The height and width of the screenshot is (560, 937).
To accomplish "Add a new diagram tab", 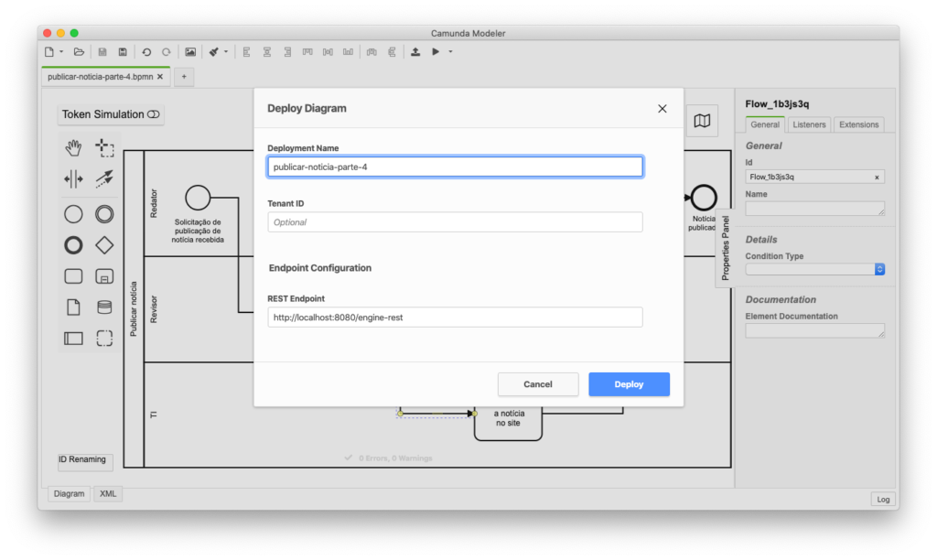I will coord(184,77).
